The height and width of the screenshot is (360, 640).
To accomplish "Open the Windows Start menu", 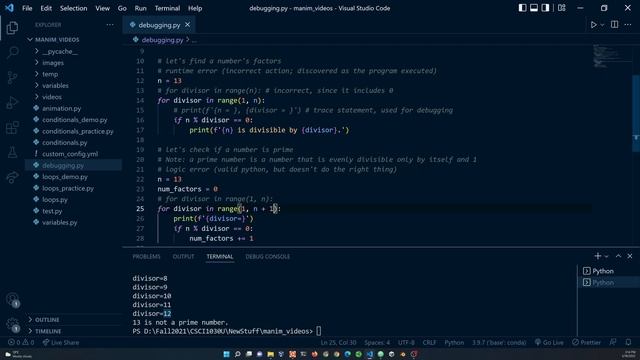I will click(227, 354).
